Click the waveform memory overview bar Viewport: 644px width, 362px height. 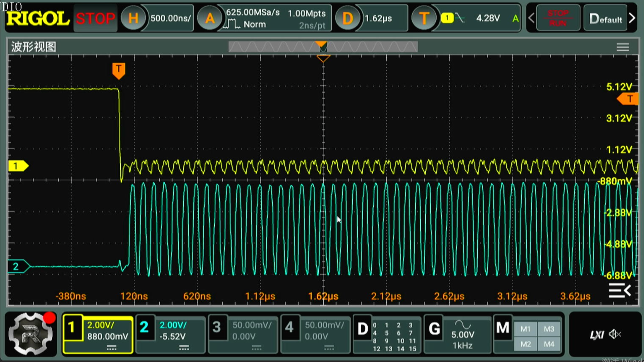click(323, 47)
